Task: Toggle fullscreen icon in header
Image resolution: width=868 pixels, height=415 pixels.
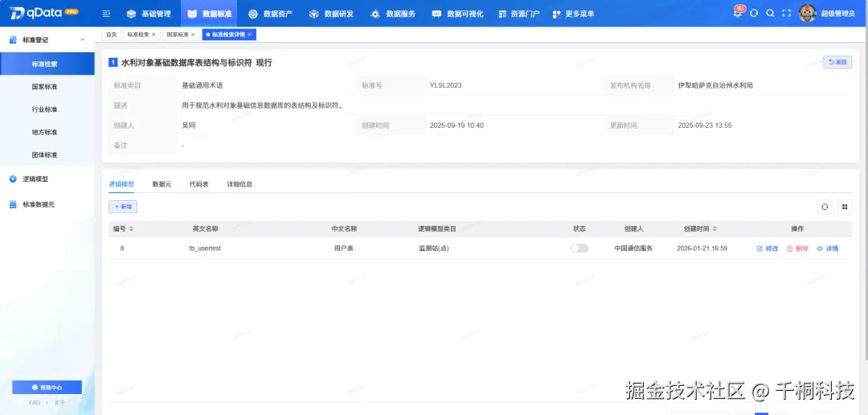Action: [786, 14]
